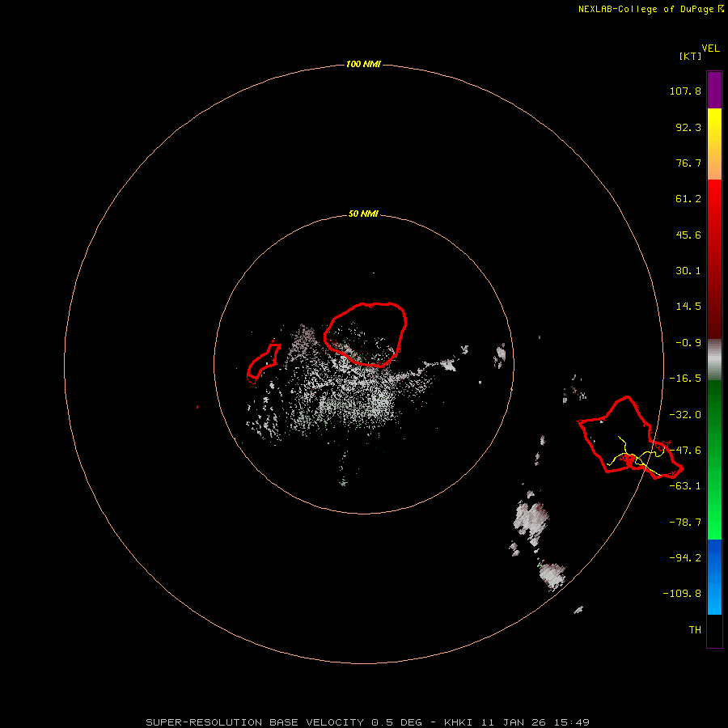This screenshot has width=728, height=728.
Task: Click the 107.8 legend value
Action: (x=685, y=91)
